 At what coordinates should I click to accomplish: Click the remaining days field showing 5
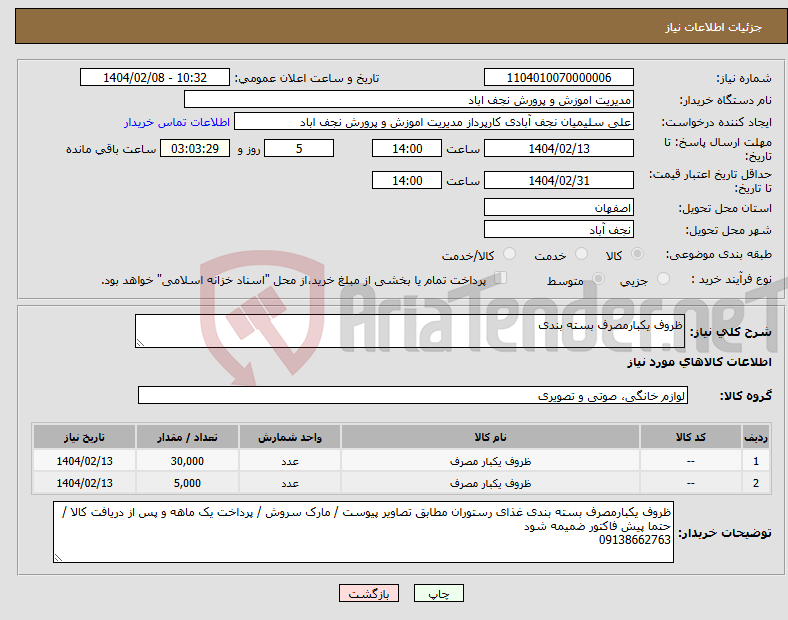point(299,148)
